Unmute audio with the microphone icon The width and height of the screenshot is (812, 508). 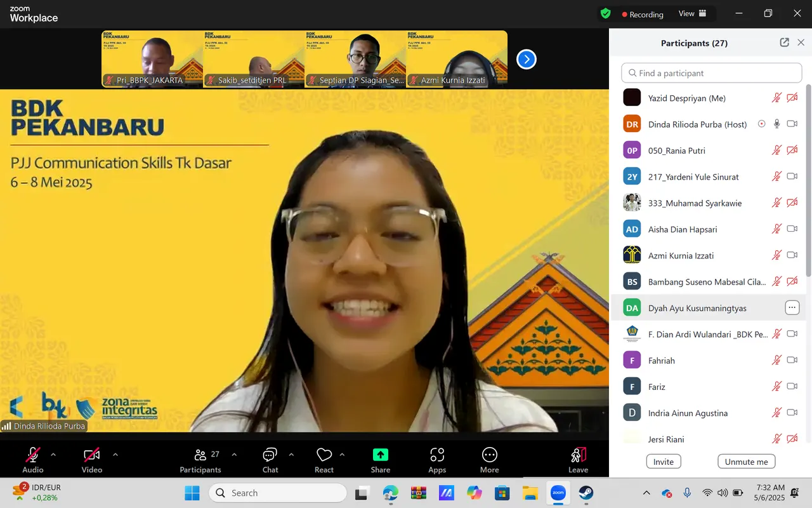tap(33, 455)
